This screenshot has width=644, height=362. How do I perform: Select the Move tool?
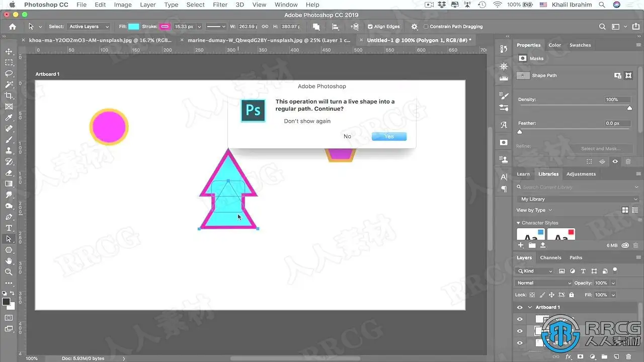(9, 51)
